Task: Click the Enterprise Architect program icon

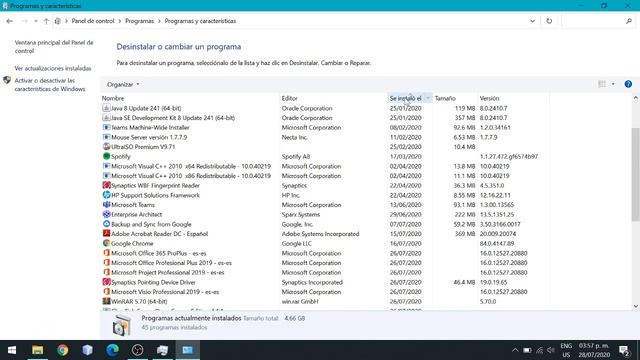Action: click(x=106, y=214)
